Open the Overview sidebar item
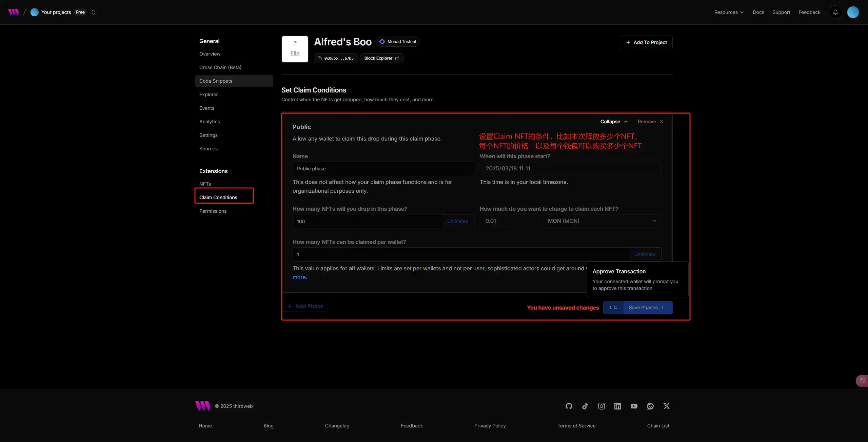868x442 pixels. pos(210,54)
